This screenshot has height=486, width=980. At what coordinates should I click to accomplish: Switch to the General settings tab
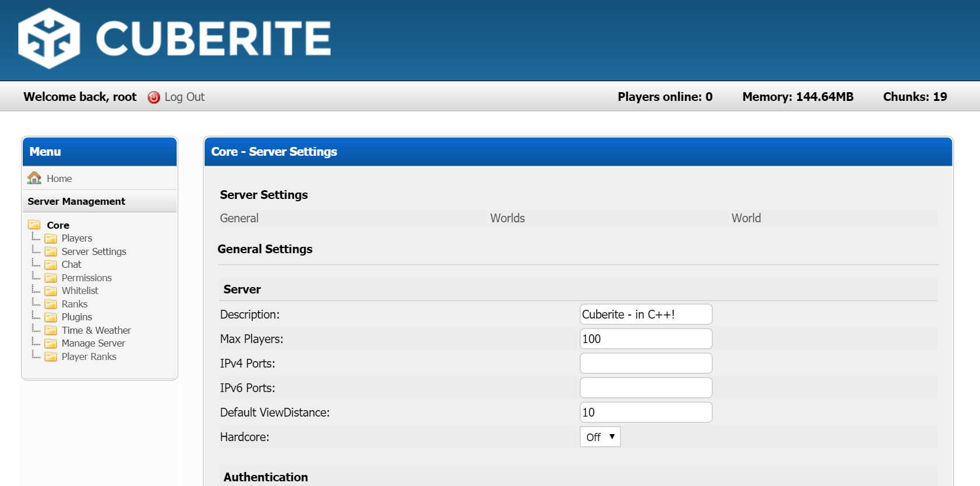point(239,218)
